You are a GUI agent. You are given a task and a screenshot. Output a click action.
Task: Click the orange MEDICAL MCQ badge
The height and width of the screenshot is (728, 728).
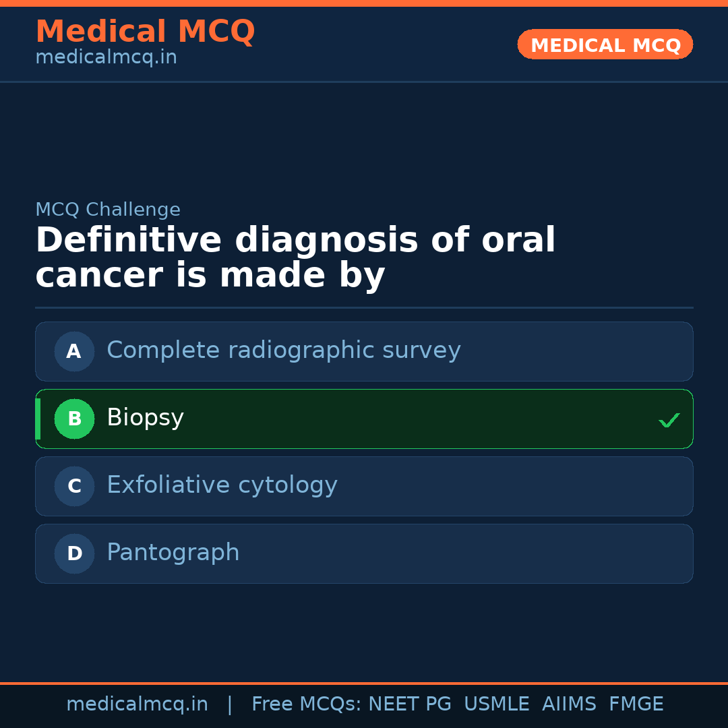pyautogui.click(x=605, y=44)
